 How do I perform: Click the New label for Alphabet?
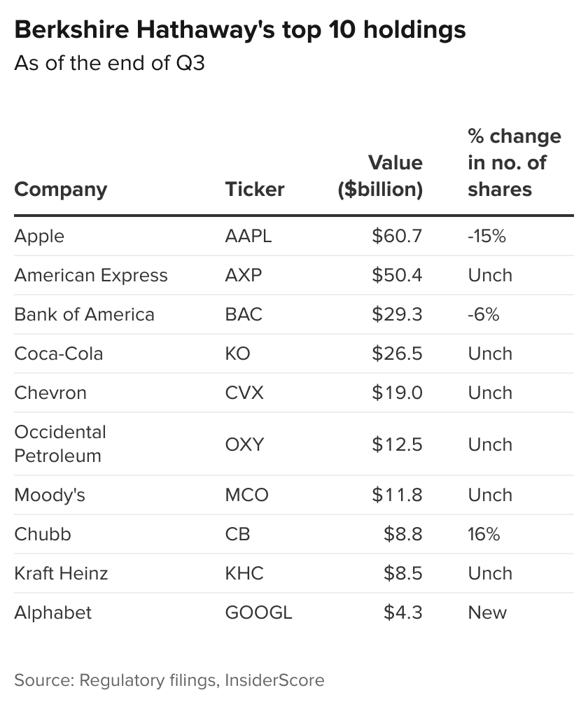pos(487,612)
